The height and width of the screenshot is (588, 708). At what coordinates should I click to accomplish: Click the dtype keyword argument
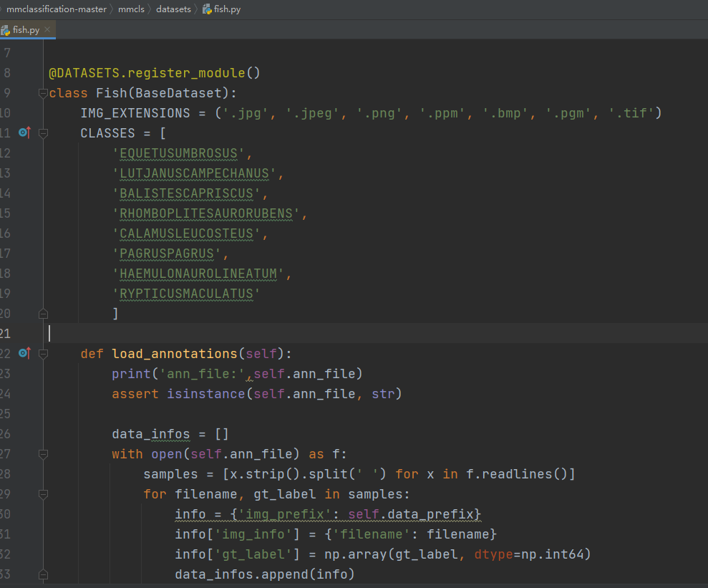[x=493, y=554]
